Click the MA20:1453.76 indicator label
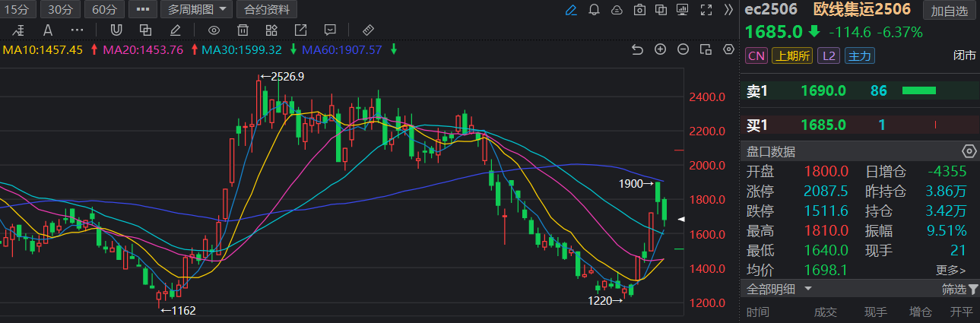 [x=143, y=49]
